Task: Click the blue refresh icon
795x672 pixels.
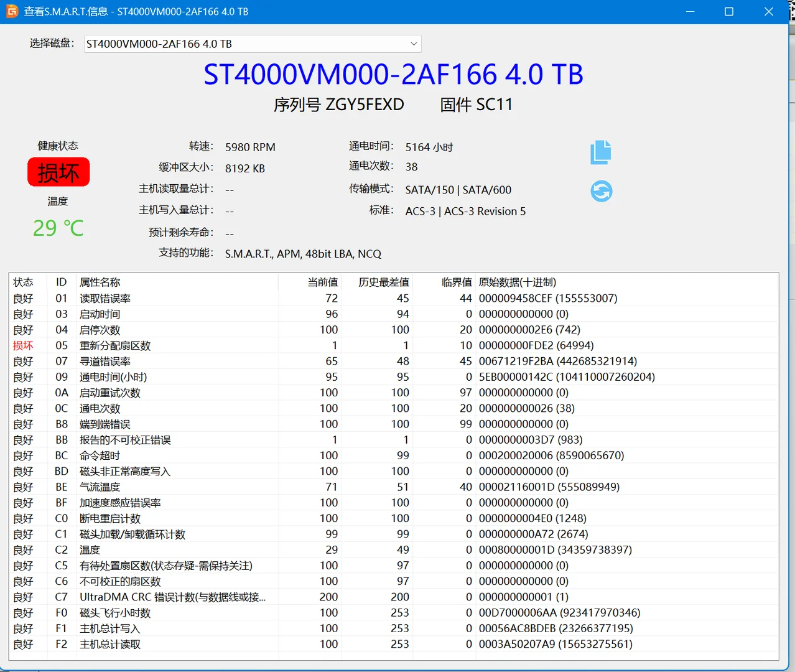Action: [x=601, y=191]
